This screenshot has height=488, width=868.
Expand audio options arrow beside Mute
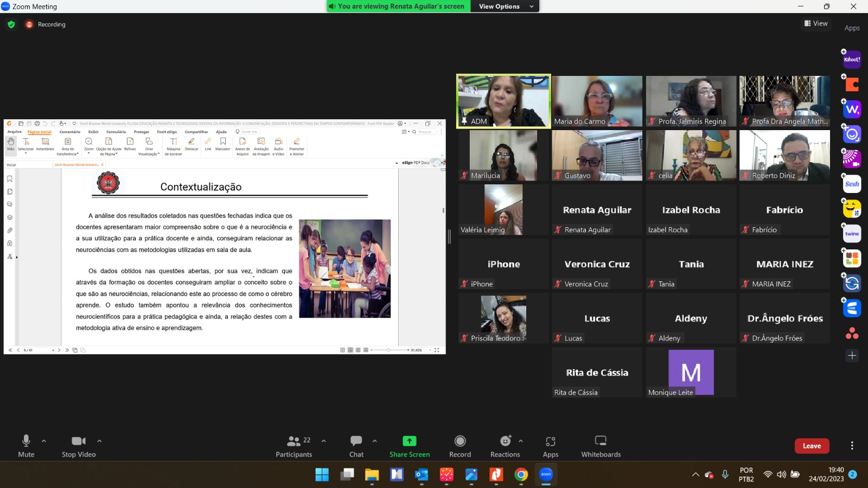point(44,441)
